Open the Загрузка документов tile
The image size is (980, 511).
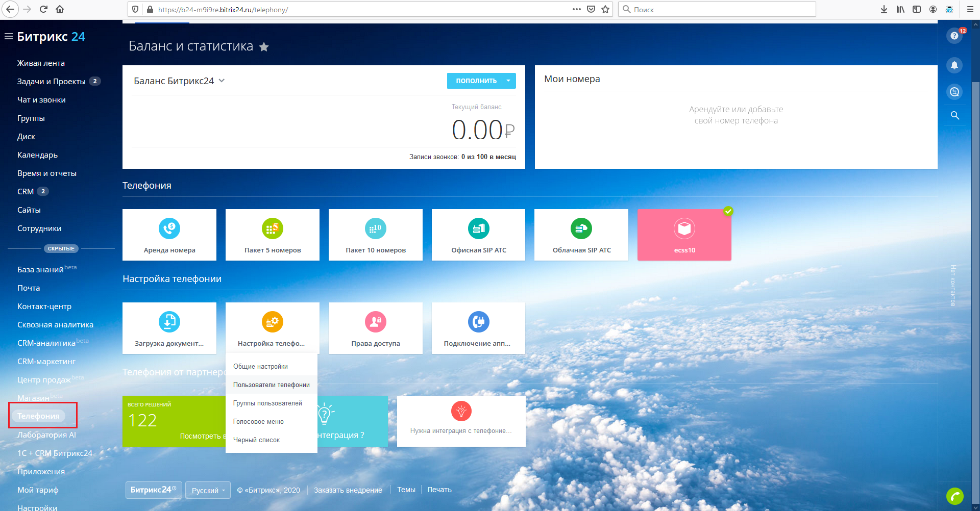pos(169,328)
